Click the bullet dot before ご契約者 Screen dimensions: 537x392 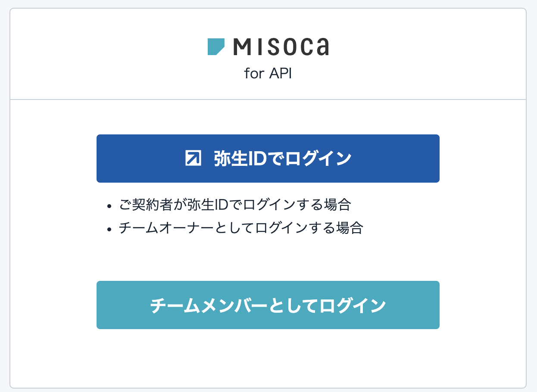click(109, 205)
